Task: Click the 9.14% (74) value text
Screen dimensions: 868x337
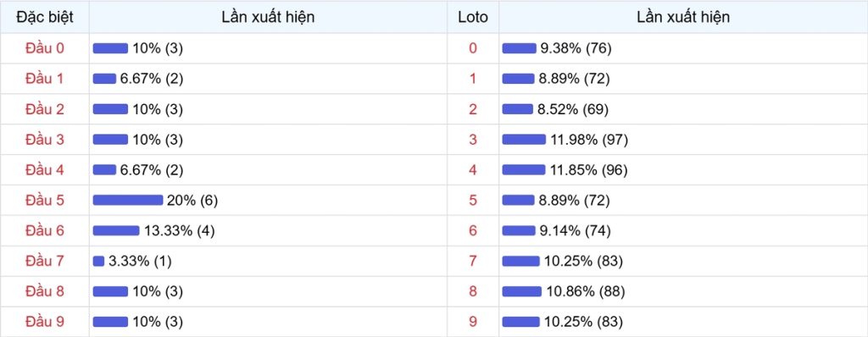Action: tap(576, 231)
